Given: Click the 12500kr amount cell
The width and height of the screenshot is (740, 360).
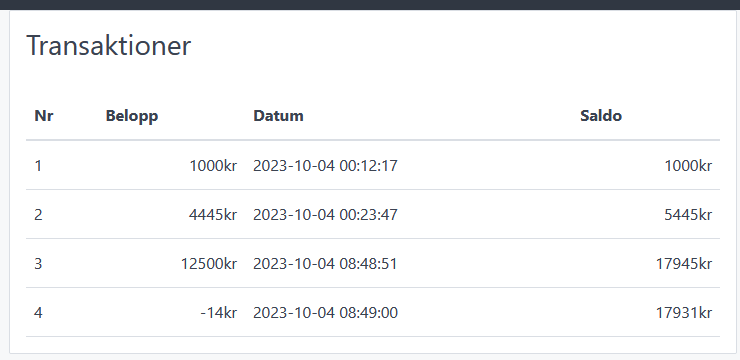Looking at the screenshot, I should [209, 263].
